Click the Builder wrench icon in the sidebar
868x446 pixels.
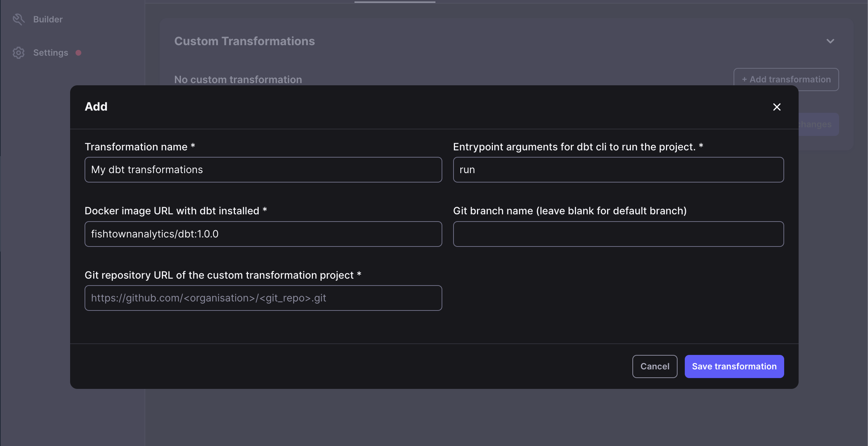click(18, 19)
